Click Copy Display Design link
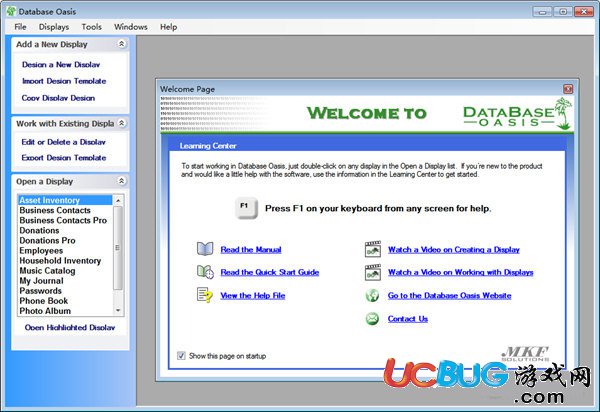 (58, 98)
